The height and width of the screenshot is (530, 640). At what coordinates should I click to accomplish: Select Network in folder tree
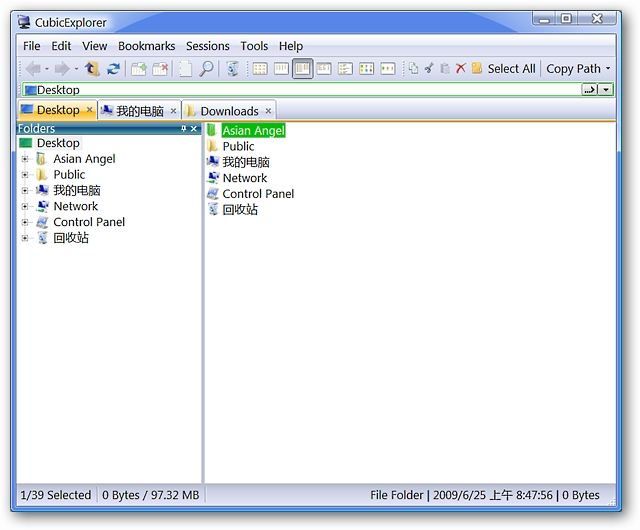[x=76, y=206]
